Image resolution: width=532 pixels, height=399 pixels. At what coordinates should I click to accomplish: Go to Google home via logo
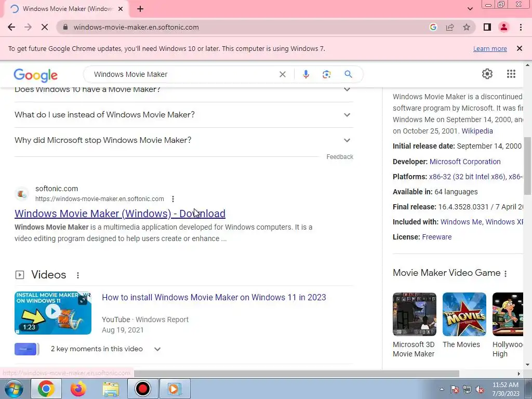point(36,75)
